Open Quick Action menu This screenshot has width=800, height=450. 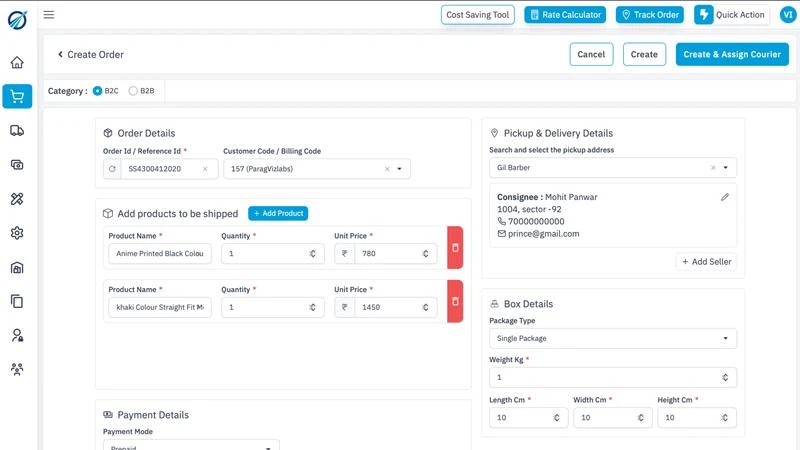click(732, 15)
